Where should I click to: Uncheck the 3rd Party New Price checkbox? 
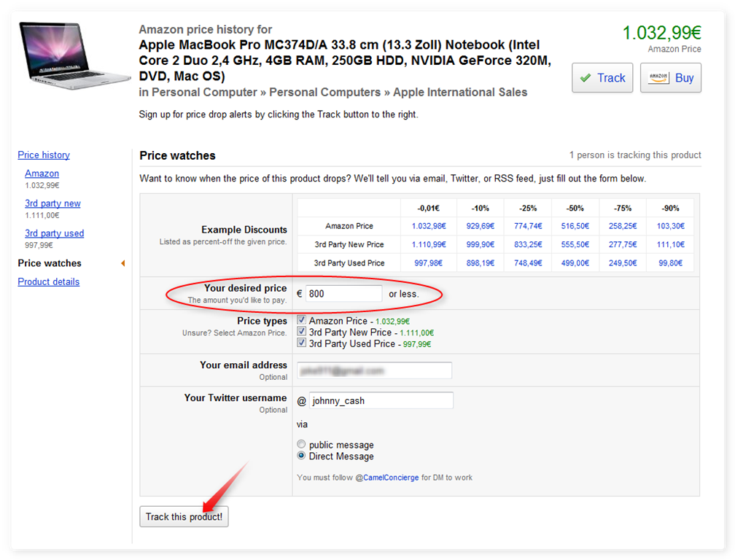[301, 331]
